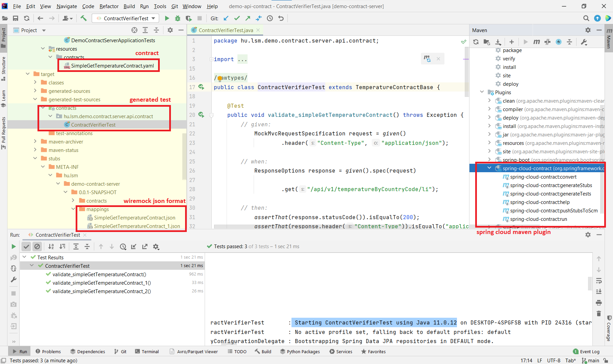613x364 pixels.
Task: Open the Tools menu
Action: tap(160, 6)
